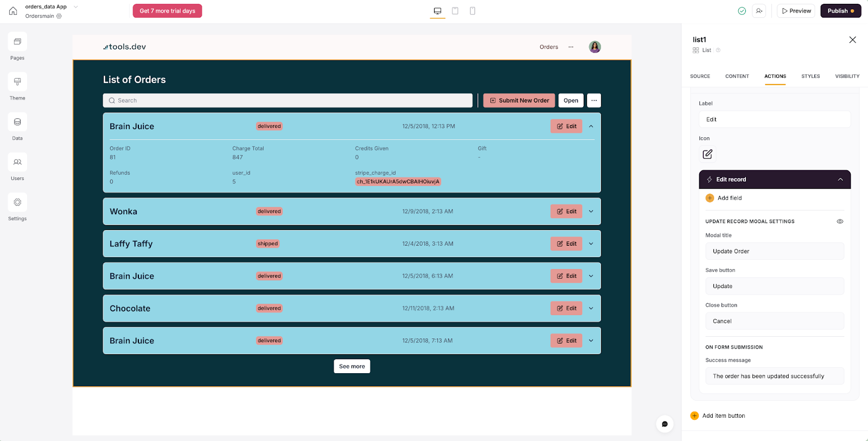Click the Success message field
The height and width of the screenshot is (441, 868).
coord(775,376)
